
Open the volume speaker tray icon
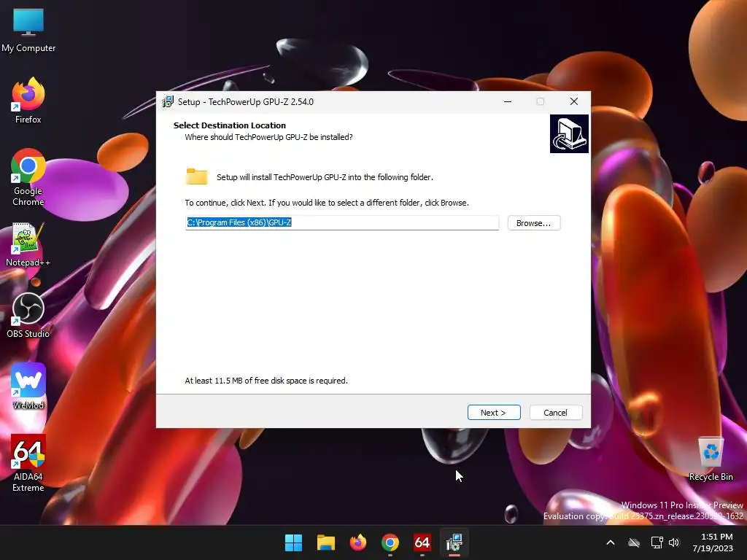point(673,542)
